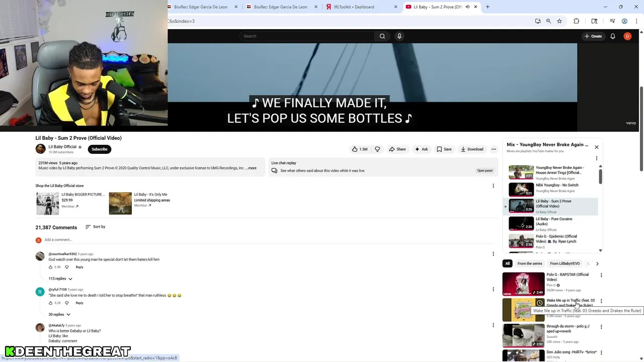The height and width of the screenshot is (362, 644).
Task: Reply to the @countwalker9362 comment
Action: 79,267
